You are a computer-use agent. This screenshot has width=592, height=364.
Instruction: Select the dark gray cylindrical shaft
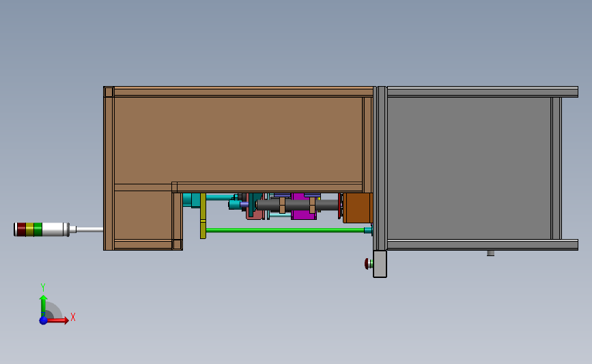298,205
